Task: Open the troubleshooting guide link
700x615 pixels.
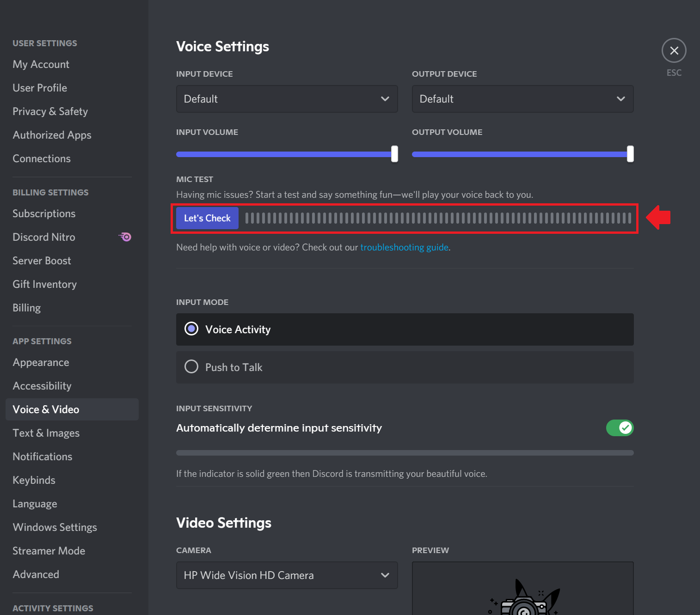Action: tap(404, 247)
